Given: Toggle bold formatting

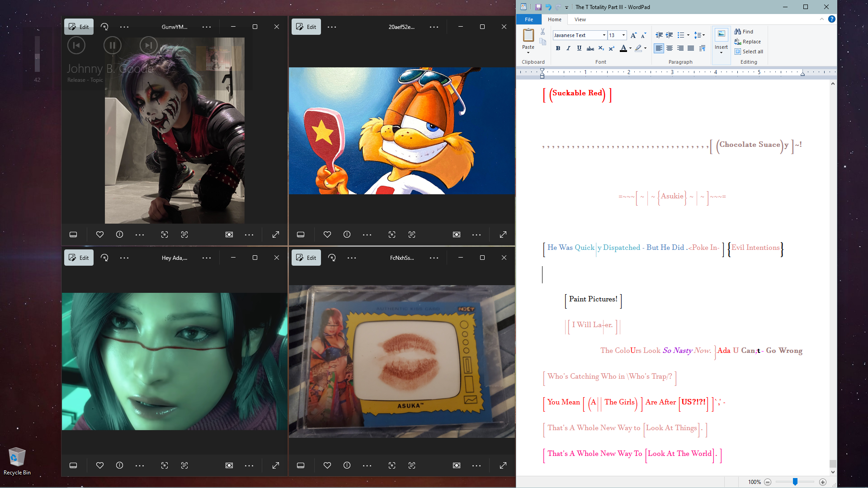Looking at the screenshot, I should pyautogui.click(x=558, y=48).
